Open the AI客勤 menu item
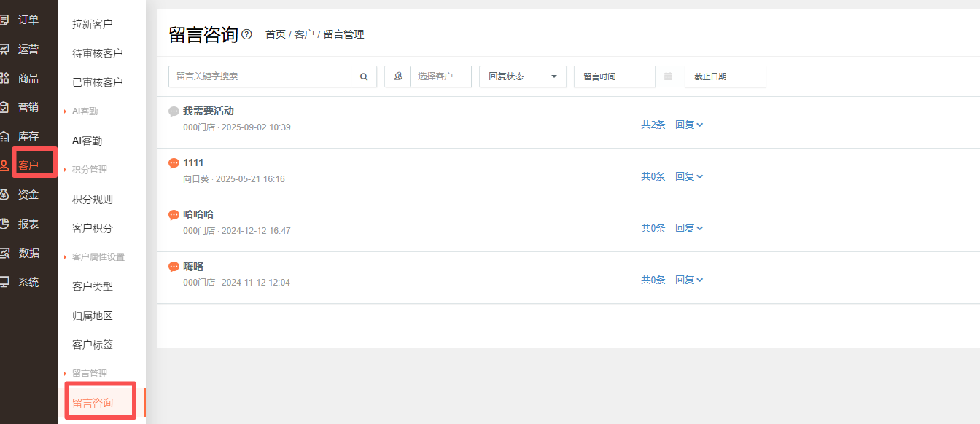980x424 pixels. pyautogui.click(x=87, y=141)
